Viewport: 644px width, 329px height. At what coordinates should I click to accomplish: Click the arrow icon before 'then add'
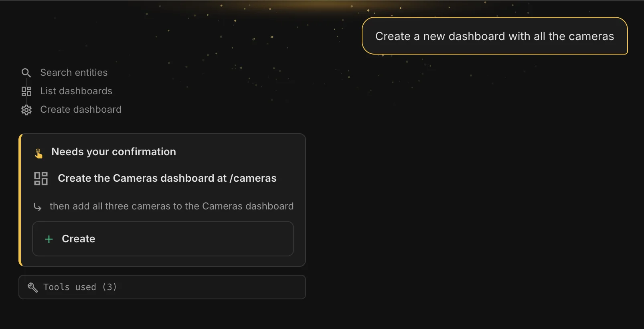[37, 207]
